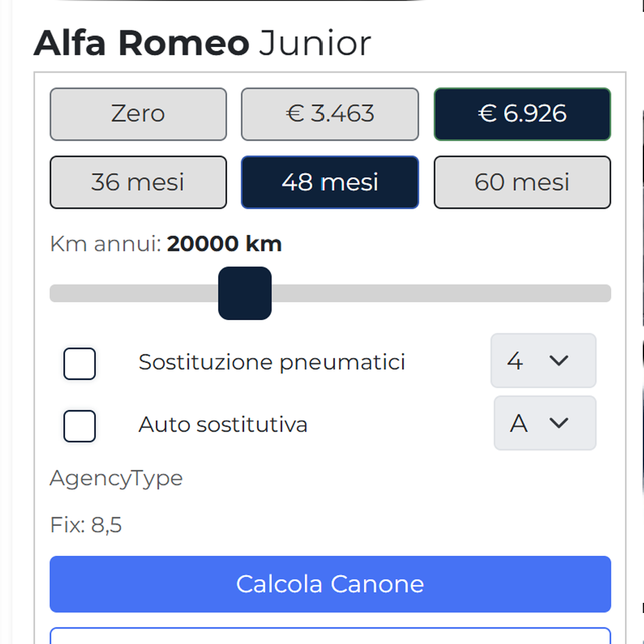The width and height of the screenshot is (644, 644).
Task: Click the chevron in pneumatici dropdown
Action: pyautogui.click(x=559, y=361)
